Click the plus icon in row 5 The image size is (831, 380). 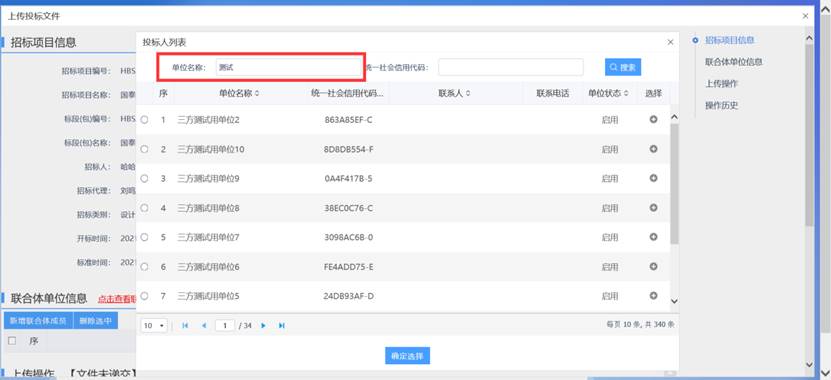pos(653,237)
